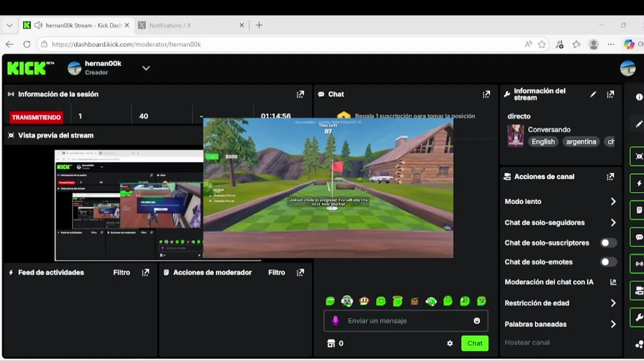Image resolution: width=644 pixels, height=361 pixels.
Task: Toggle Chat de solo-suscriptores switch
Action: 608,243
